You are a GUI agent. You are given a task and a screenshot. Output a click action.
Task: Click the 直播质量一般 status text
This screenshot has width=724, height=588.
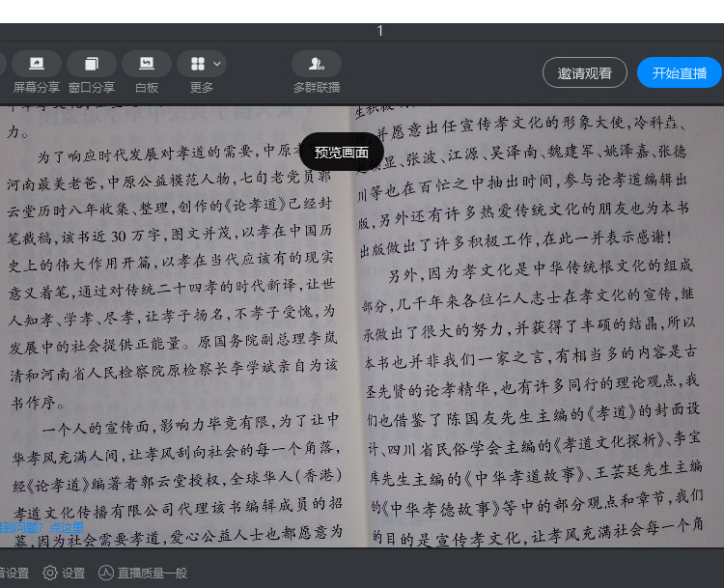pyautogui.click(x=153, y=573)
